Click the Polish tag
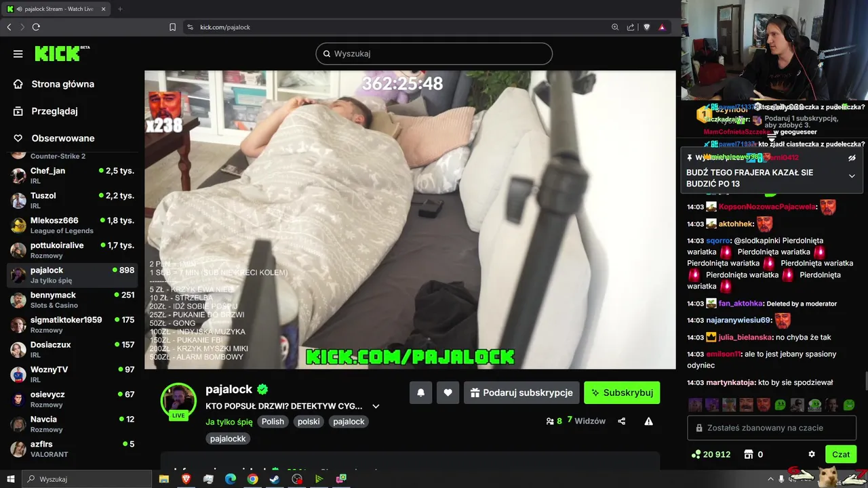Image resolution: width=868 pixels, height=488 pixels. (x=273, y=422)
